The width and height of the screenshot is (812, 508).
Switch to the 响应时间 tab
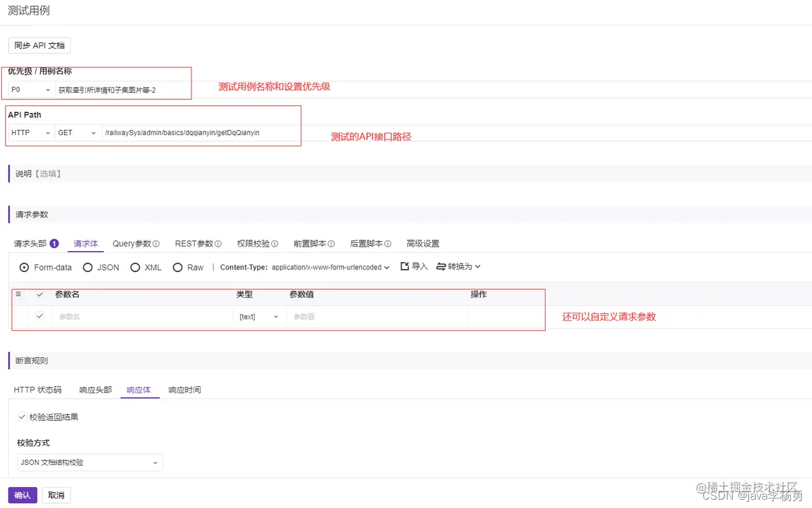pos(184,389)
